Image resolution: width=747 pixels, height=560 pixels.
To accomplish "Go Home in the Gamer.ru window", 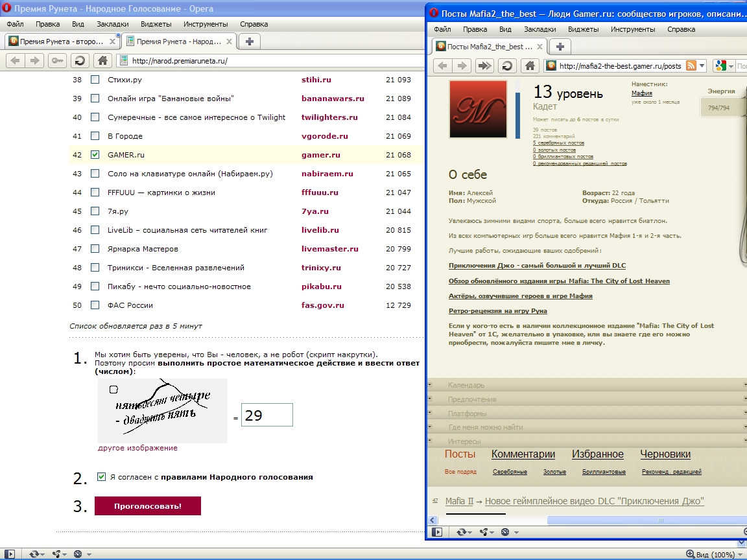I will click(x=530, y=65).
